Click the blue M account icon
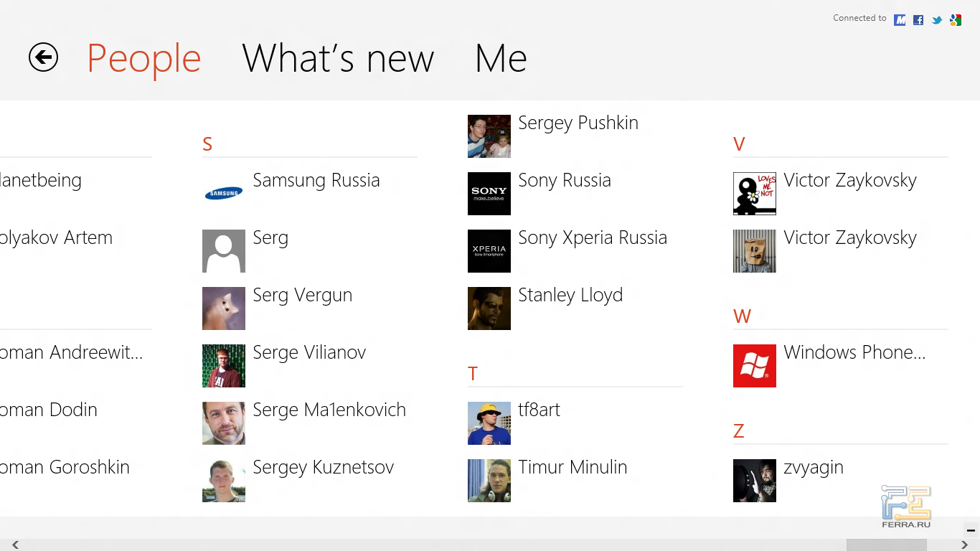The width and height of the screenshot is (980, 551). point(900,20)
